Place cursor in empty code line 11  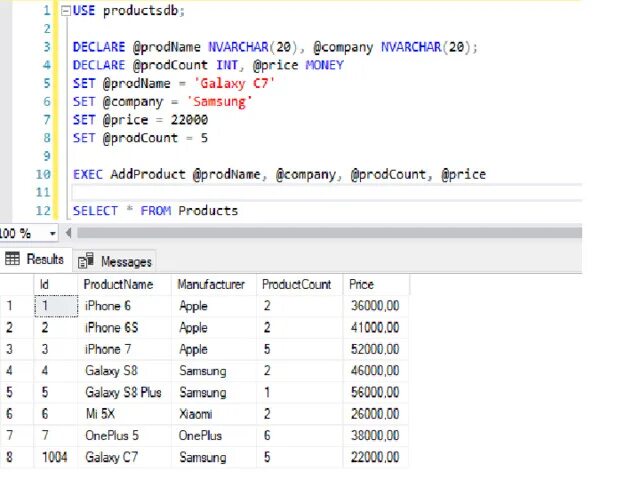coord(327,192)
